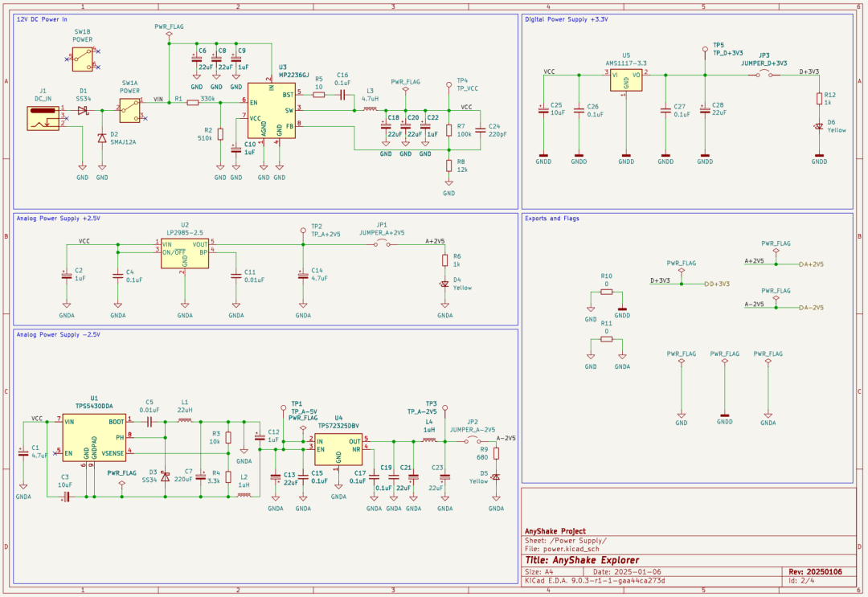Select test point TP4 TP_VCC

[x=449, y=84]
